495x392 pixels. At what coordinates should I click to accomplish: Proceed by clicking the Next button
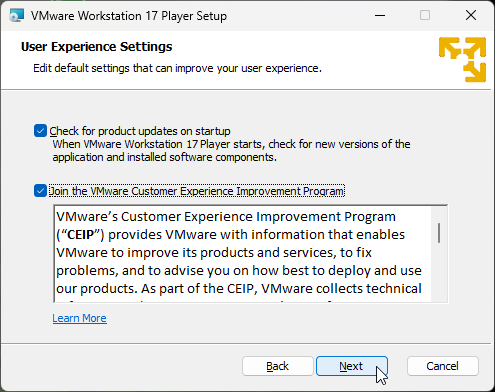(x=352, y=366)
